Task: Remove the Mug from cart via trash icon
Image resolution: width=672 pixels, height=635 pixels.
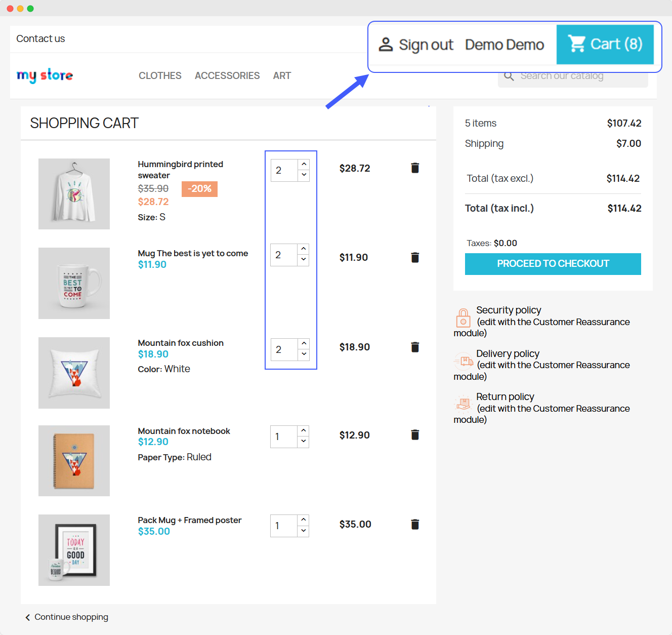Action: (415, 258)
